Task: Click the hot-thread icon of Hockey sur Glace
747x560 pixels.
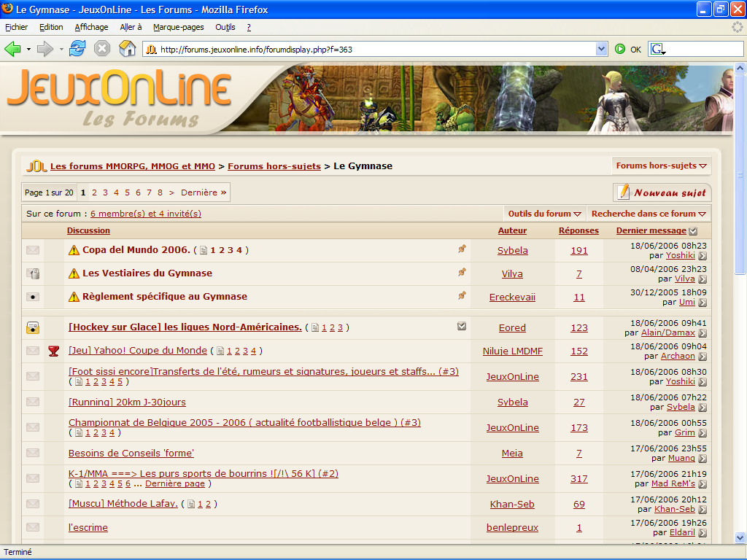Action: (33, 327)
